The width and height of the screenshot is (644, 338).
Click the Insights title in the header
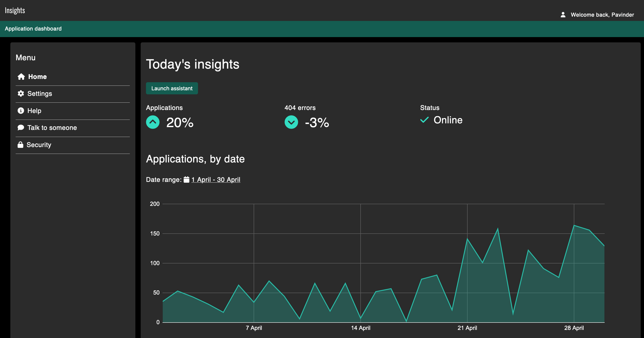coord(15,10)
